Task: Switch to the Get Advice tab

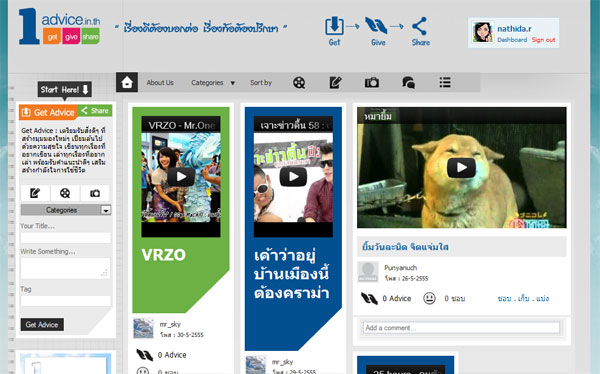Action: pos(49,112)
